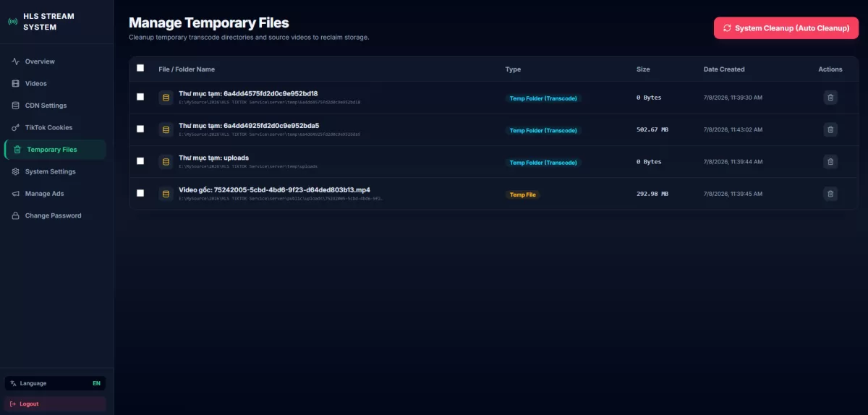The width and height of the screenshot is (868, 415).
Task: Delete the 75242005 mp4 file via trash icon
Action: (x=830, y=194)
